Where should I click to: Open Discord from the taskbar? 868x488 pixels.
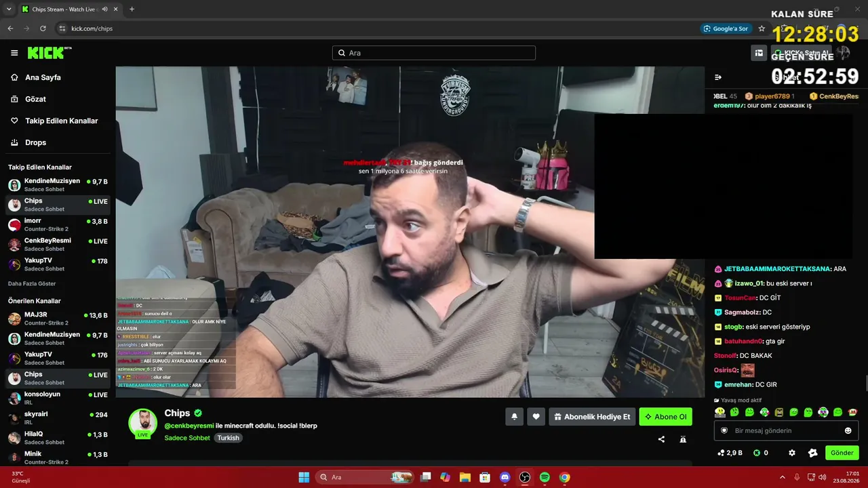(x=505, y=477)
